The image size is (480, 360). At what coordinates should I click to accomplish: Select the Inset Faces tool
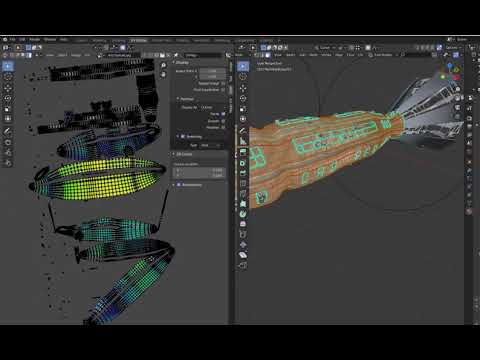[243, 163]
